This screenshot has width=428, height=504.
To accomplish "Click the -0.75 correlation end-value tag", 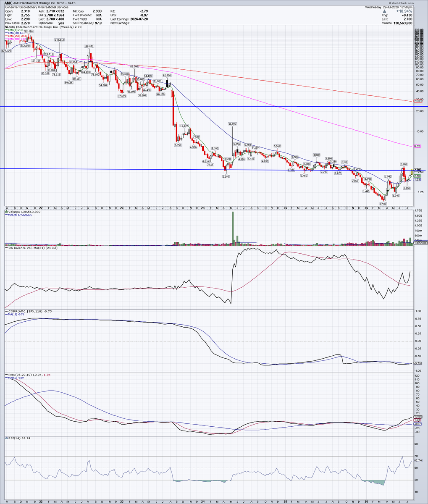I will tap(418, 363).
